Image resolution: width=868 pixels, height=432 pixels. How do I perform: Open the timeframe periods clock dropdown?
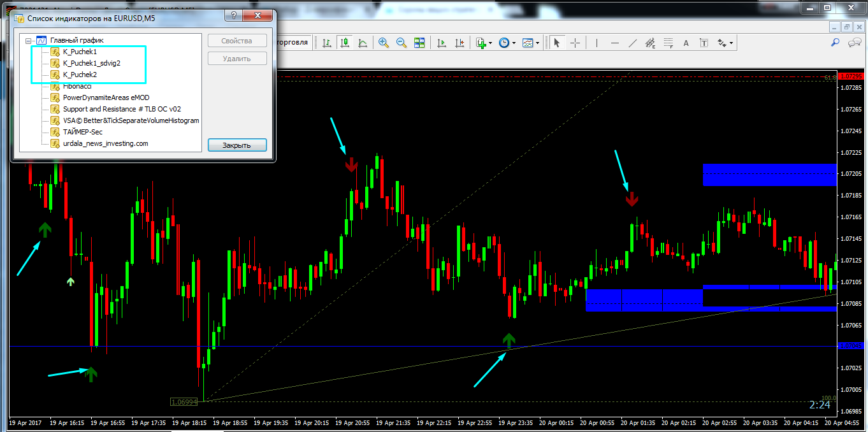click(507, 43)
